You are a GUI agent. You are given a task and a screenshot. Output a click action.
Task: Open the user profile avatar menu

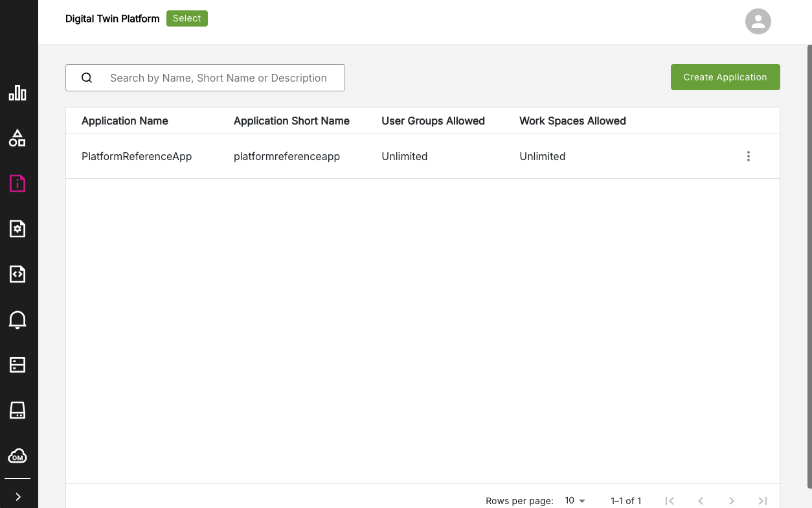[758, 21]
